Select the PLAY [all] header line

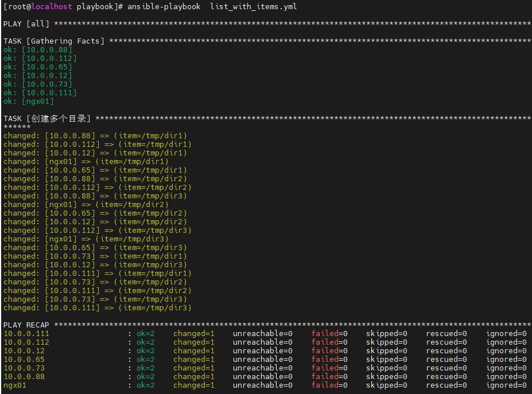tap(26, 24)
